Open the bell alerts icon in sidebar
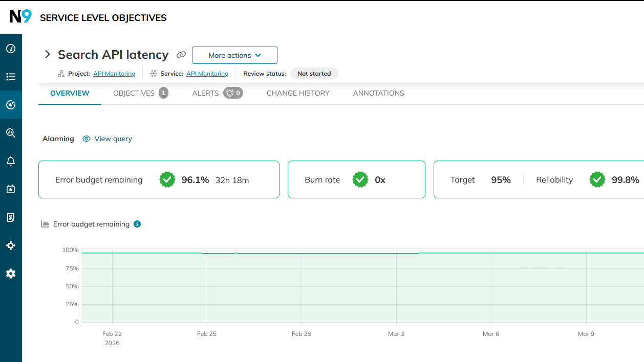Image resolution: width=644 pixels, height=362 pixels. (x=11, y=161)
